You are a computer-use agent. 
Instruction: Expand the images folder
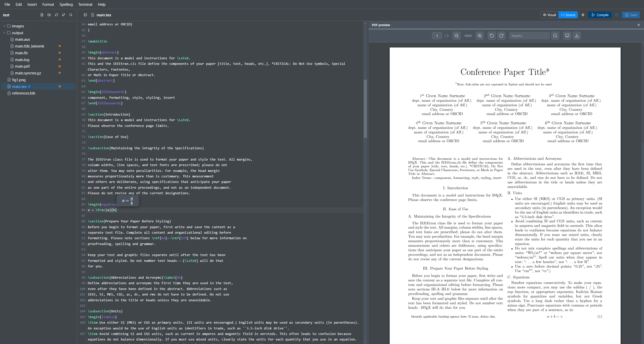[x=4, y=26]
